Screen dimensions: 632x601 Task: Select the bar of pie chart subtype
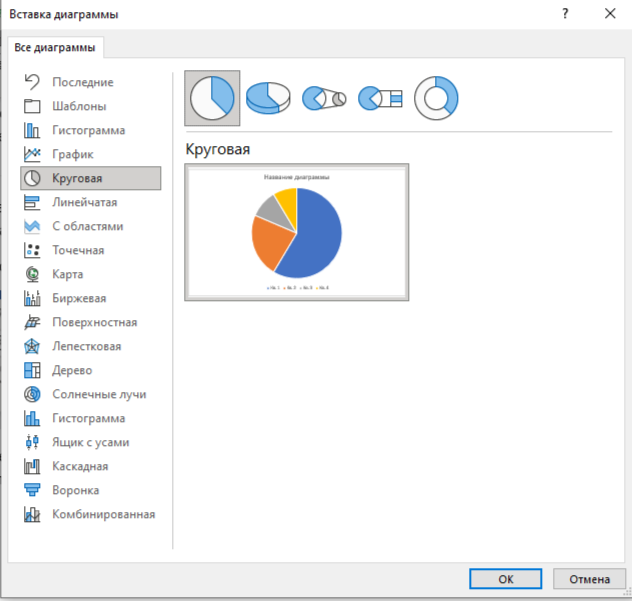pos(380,98)
